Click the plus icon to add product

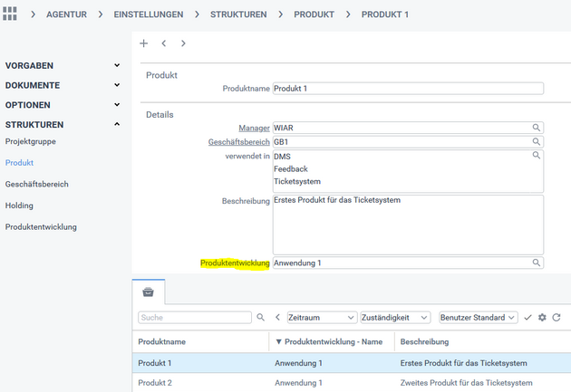(143, 43)
